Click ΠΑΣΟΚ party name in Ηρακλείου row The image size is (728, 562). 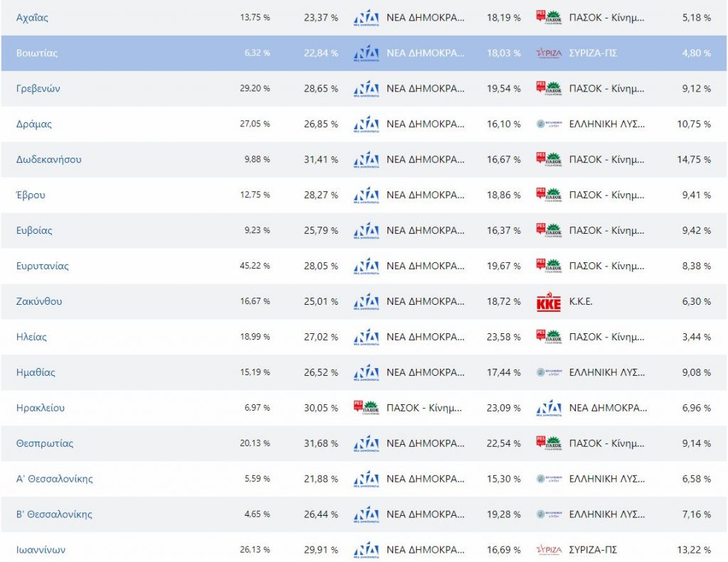[424, 408]
